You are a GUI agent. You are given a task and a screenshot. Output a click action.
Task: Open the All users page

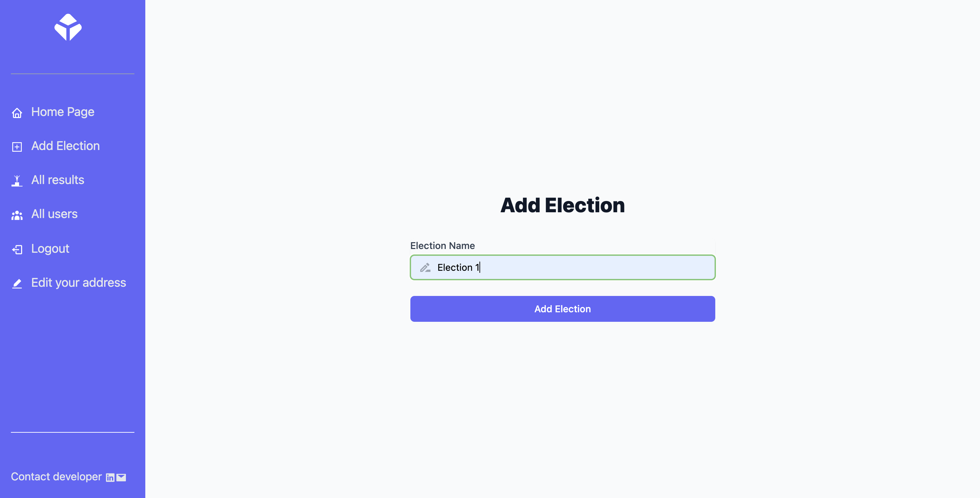click(x=54, y=214)
